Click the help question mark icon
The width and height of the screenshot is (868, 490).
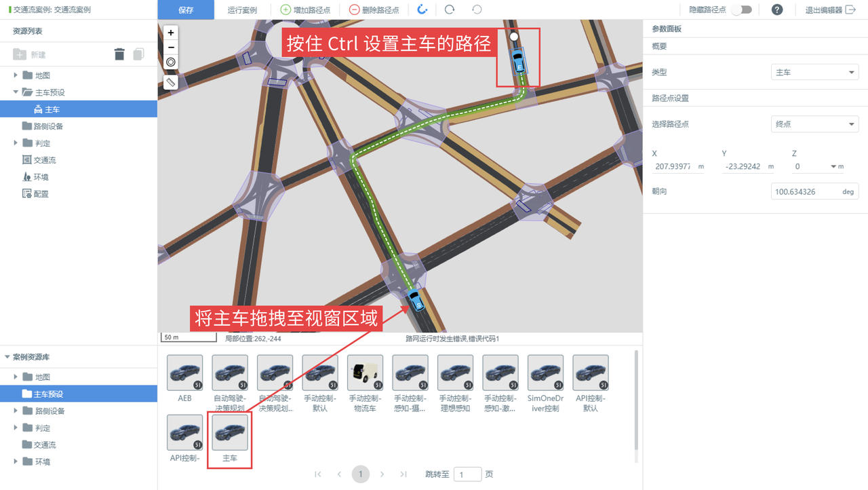tap(777, 10)
